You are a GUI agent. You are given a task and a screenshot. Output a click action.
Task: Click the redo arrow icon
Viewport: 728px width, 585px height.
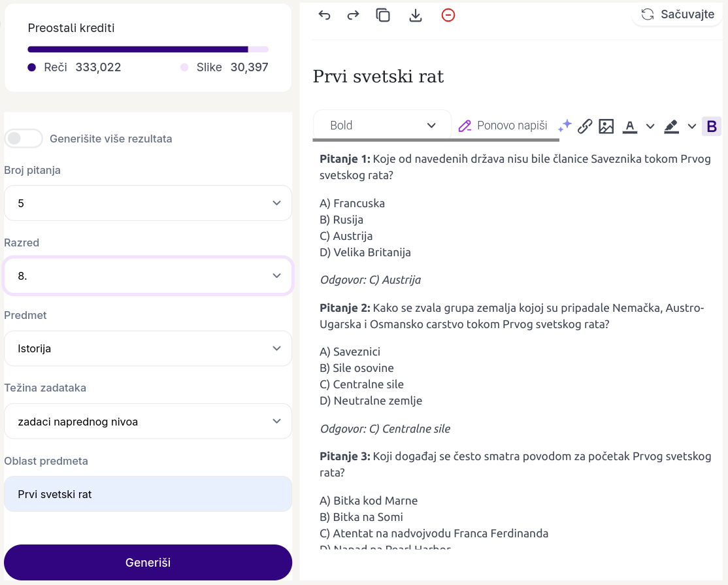tap(353, 15)
